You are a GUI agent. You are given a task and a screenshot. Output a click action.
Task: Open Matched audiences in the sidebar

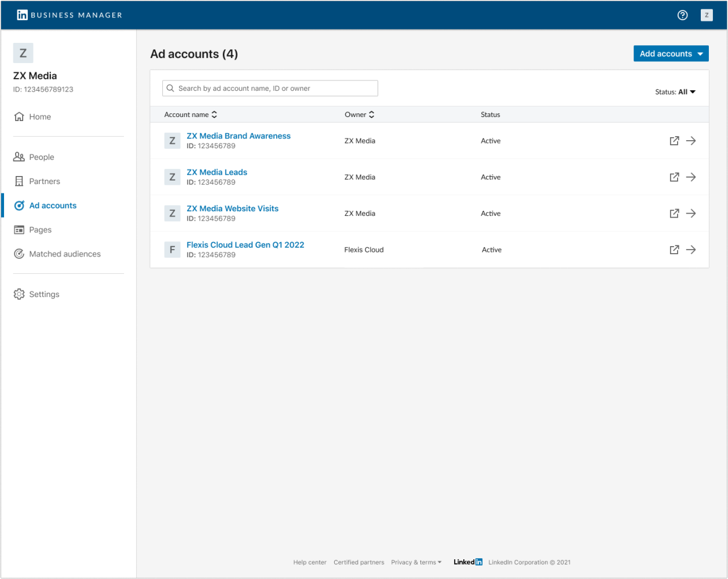(x=65, y=254)
